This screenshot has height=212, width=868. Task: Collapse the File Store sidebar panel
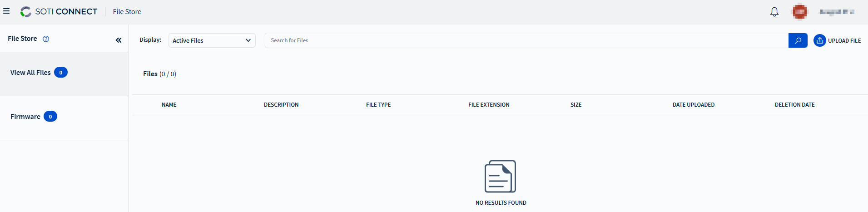click(119, 40)
